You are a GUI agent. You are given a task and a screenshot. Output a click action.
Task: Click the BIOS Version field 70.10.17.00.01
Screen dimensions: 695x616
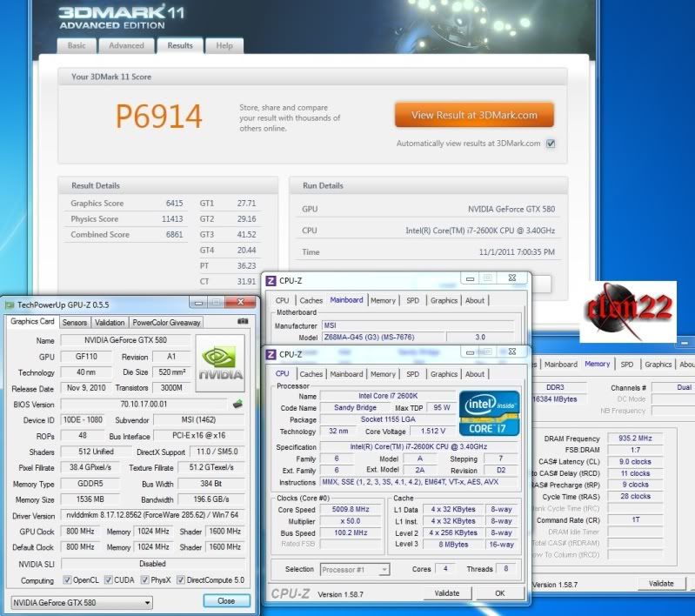(x=144, y=404)
